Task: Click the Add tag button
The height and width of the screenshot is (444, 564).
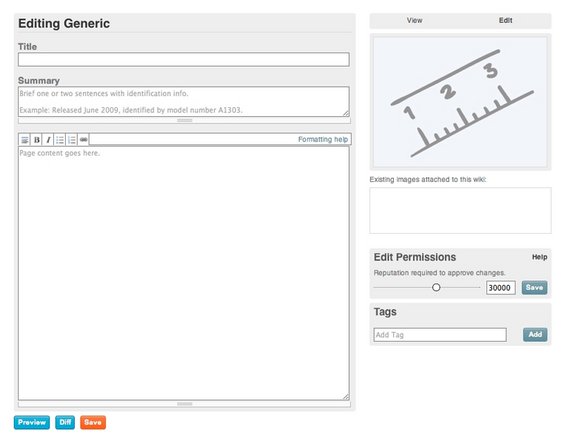Action: [535, 335]
